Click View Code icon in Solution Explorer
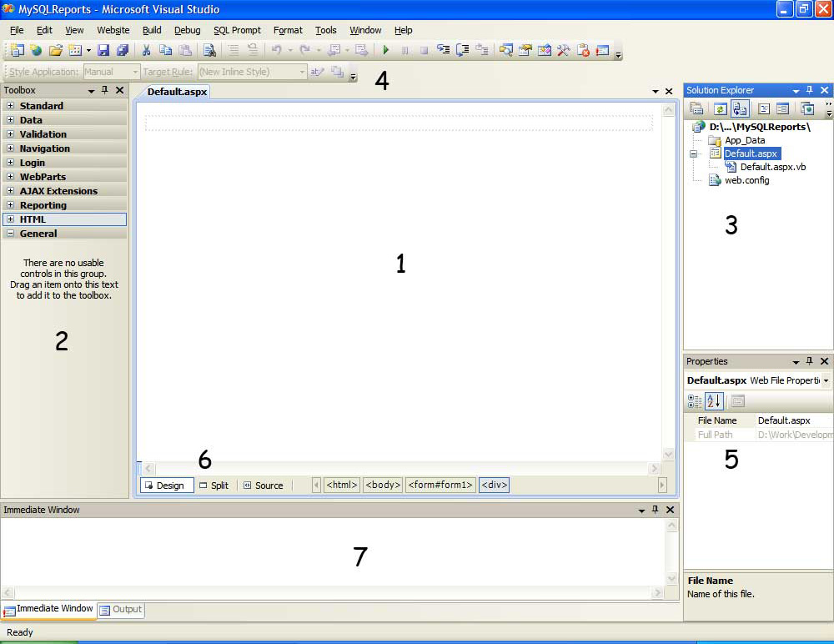This screenshot has width=834, height=644. 764,108
